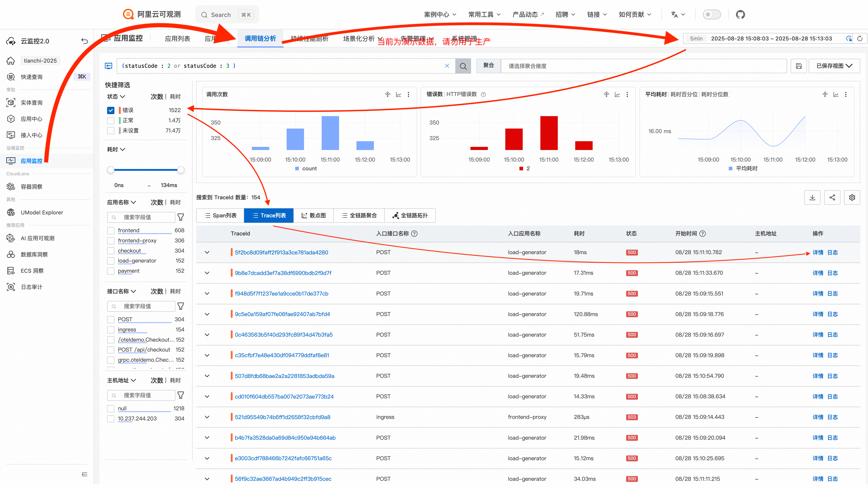Click the collapse filter panel icon

pos(108,66)
